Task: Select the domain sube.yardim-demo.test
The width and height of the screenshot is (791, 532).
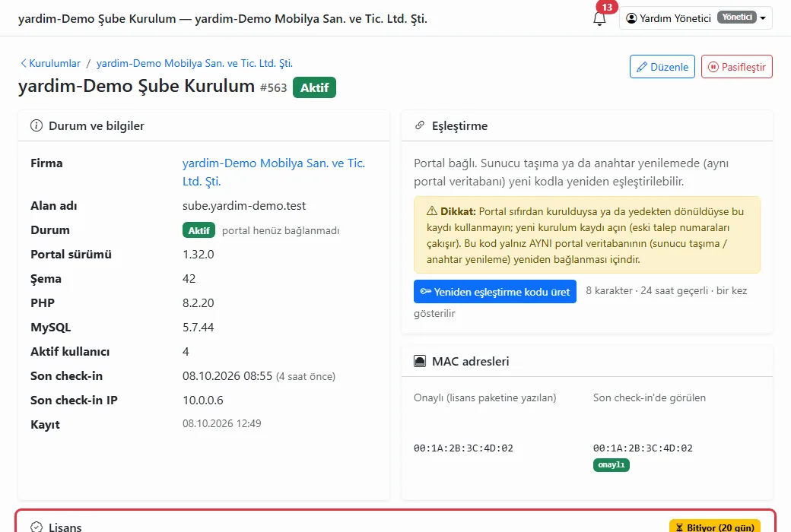Action: (244, 206)
